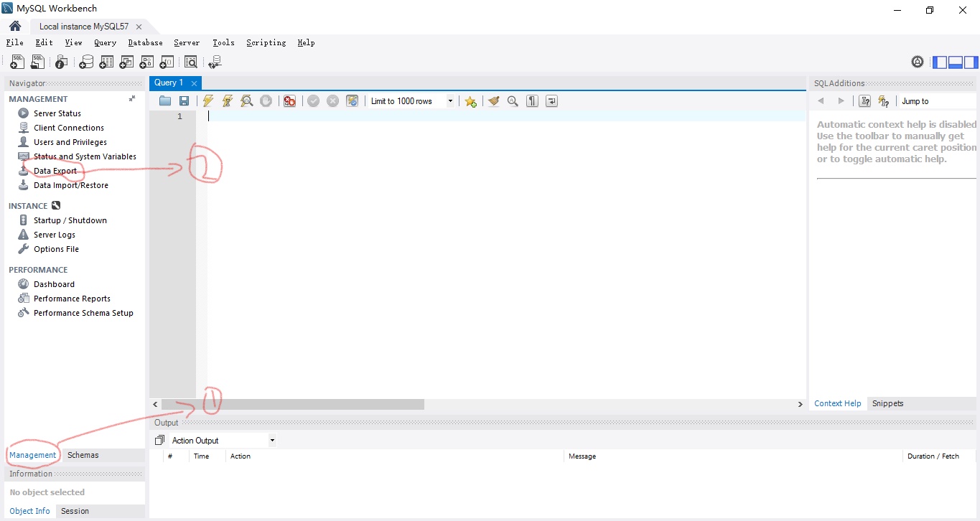Screen dimensions: 980x521
Task: Open Server Status
Action: 57,113
